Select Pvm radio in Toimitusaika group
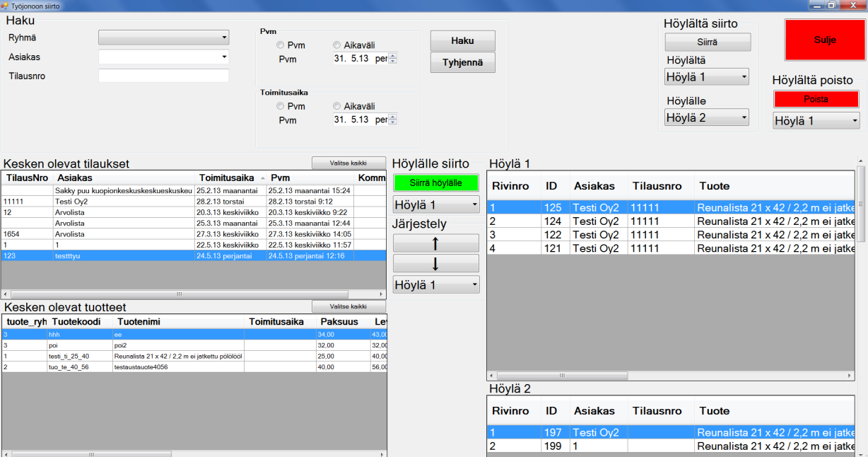The image size is (868, 457). (x=281, y=106)
